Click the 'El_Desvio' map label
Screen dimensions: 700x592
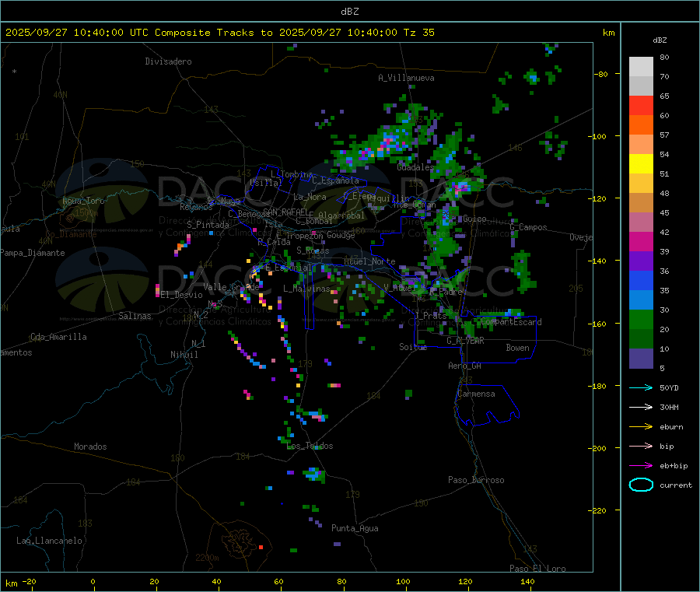[182, 295]
